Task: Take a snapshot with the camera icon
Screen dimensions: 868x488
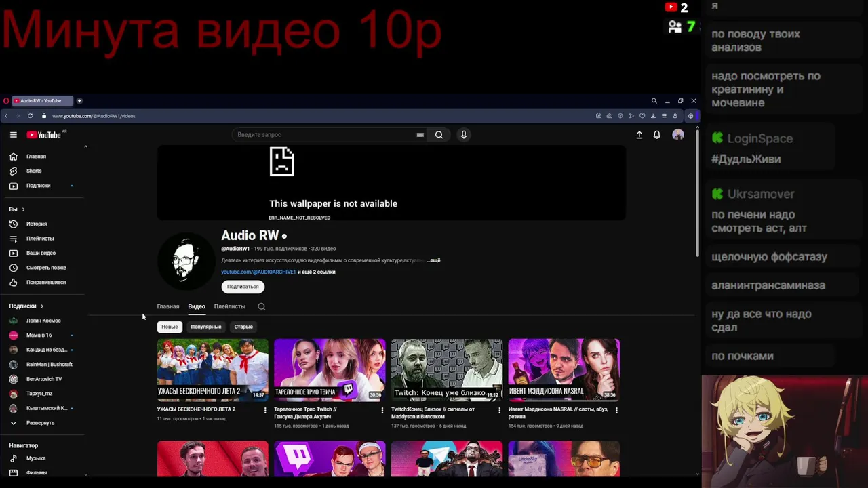Action: pyautogui.click(x=609, y=116)
